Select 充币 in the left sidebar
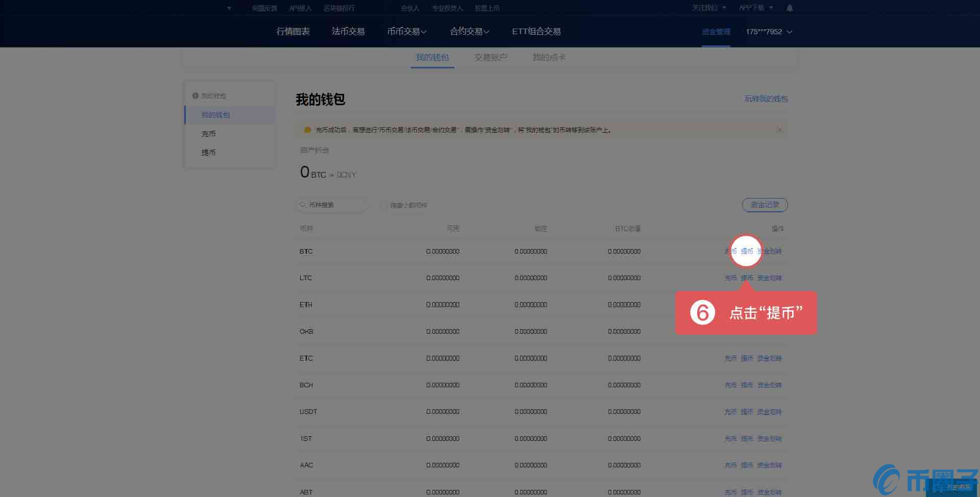Image resolution: width=980 pixels, height=497 pixels. point(208,134)
